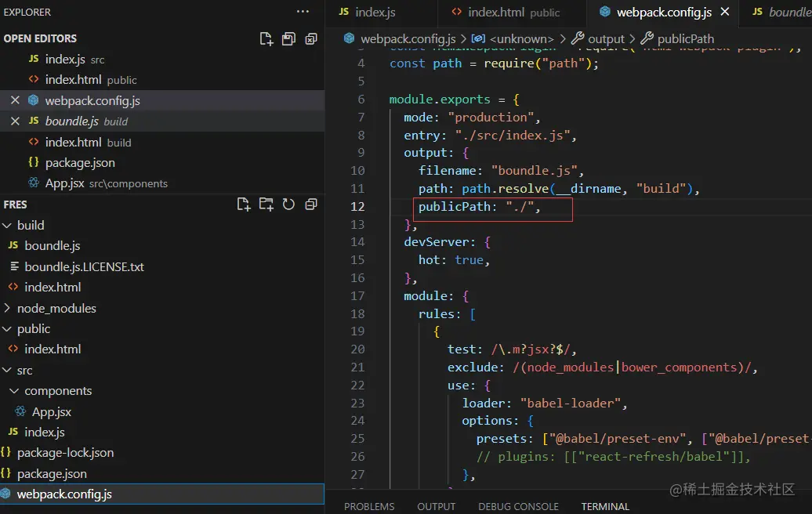
Task: Open package.json in Open Editors
Action: pyautogui.click(x=162, y=162)
